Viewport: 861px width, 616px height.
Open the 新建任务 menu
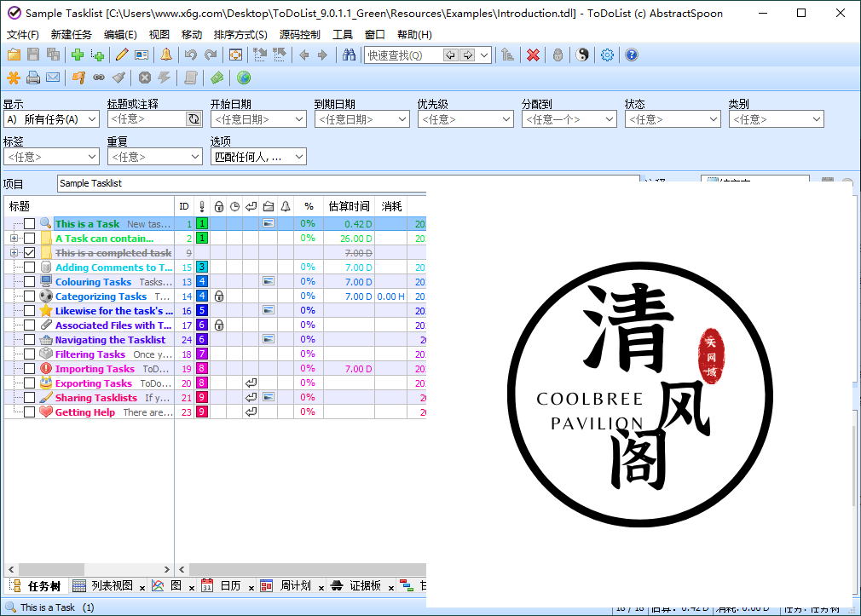(72, 35)
